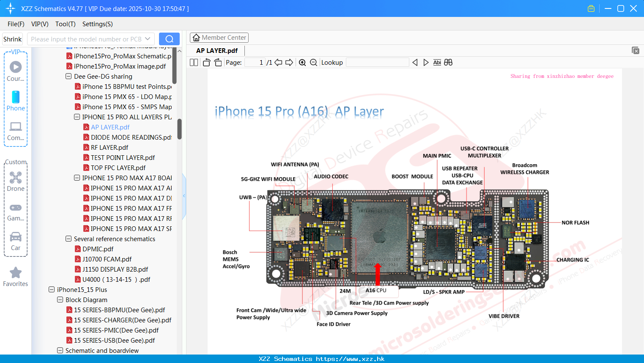Open the Drone sidebar category
644x363 pixels.
(16, 181)
